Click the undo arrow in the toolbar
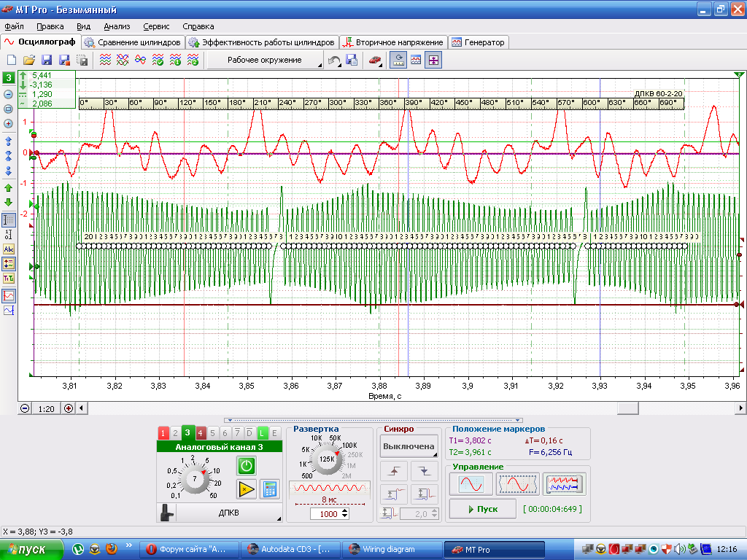 [x=334, y=61]
